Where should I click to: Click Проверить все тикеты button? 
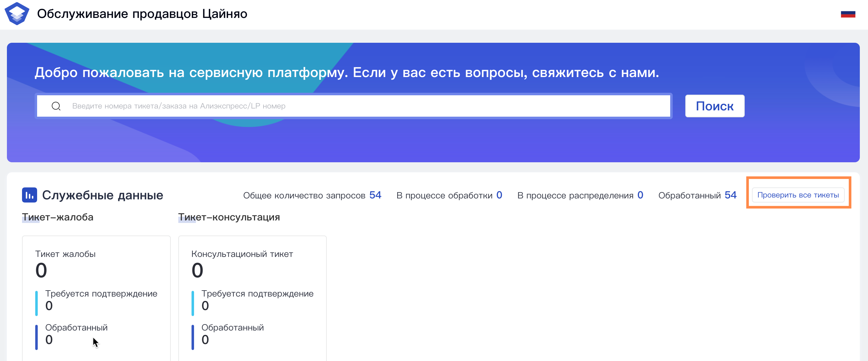[798, 195]
